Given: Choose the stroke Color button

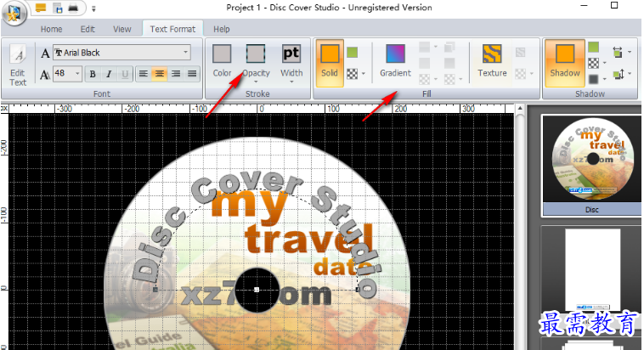Looking at the screenshot, I should click(222, 61).
